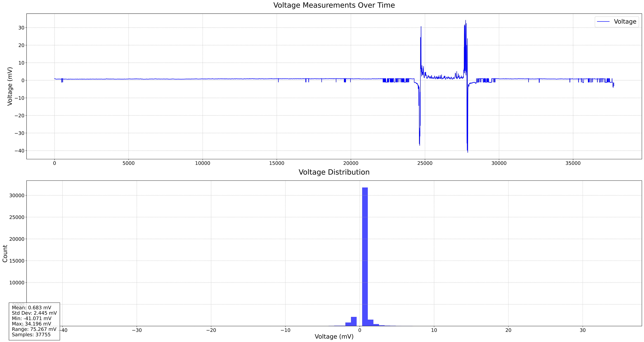The height and width of the screenshot is (342, 644).
Task: Click the top plot's y-axis tick '20'
Action: pos(21,45)
